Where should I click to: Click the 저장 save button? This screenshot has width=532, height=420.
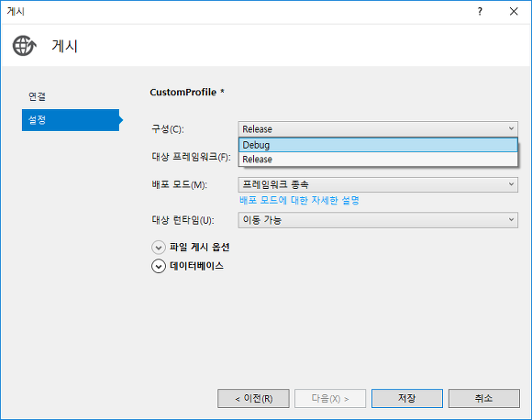pyautogui.click(x=407, y=398)
